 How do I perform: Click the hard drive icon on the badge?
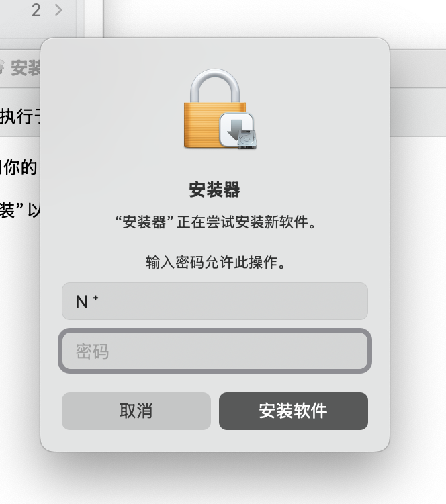247,139
